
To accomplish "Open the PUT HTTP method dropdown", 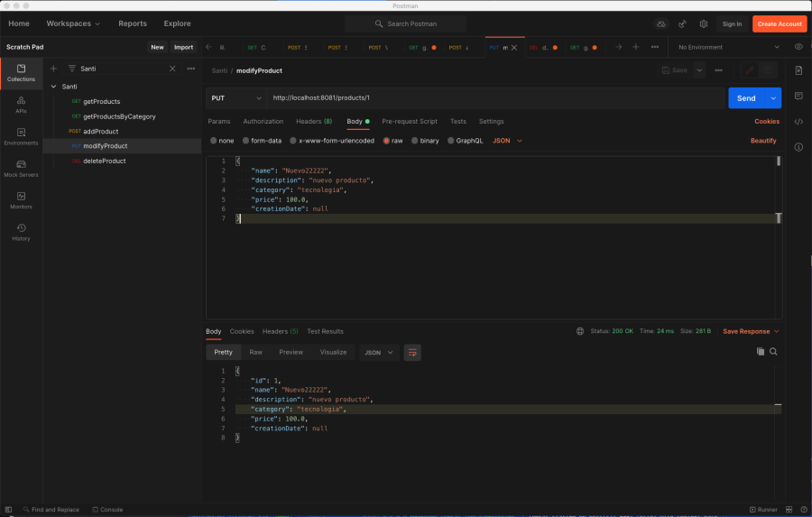I will (236, 97).
